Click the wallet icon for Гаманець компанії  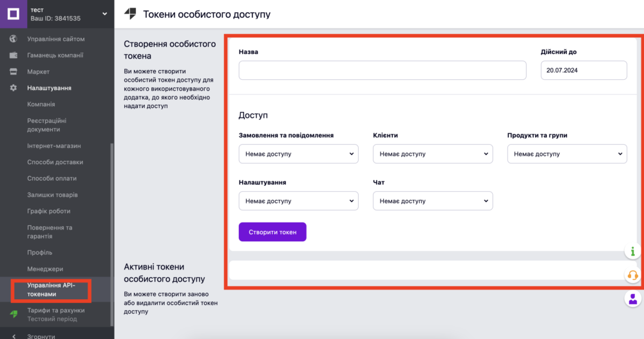14,55
